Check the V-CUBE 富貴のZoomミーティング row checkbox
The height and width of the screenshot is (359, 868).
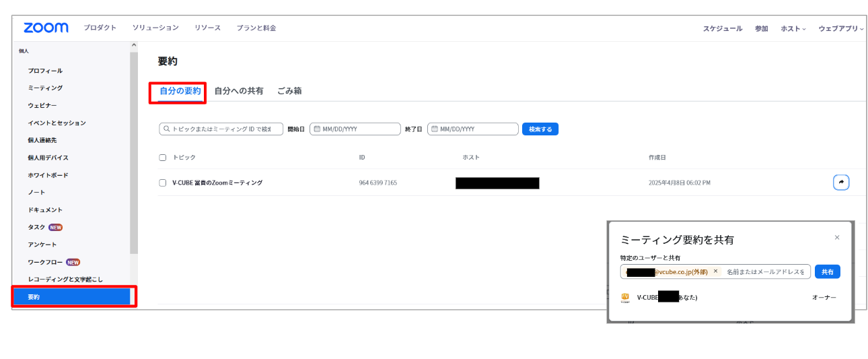162,183
